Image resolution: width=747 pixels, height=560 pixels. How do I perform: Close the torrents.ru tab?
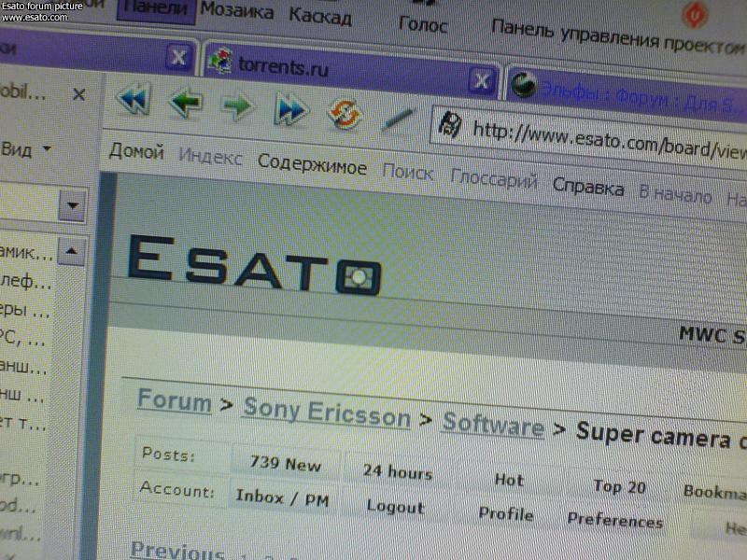tap(481, 80)
